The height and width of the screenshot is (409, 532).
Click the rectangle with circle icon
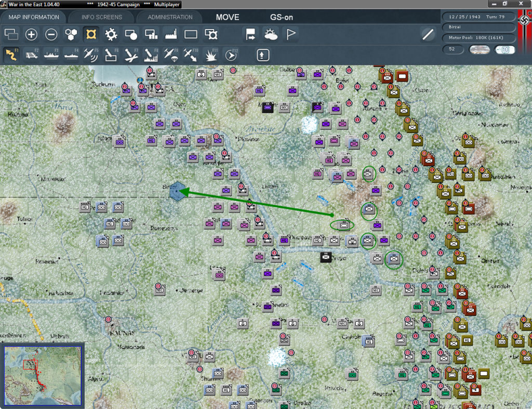131,34
